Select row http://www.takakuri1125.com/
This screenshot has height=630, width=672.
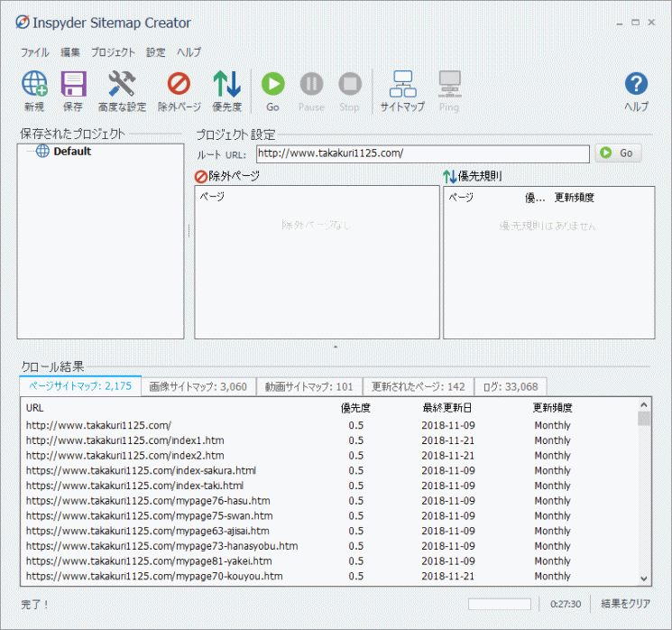pos(329,425)
